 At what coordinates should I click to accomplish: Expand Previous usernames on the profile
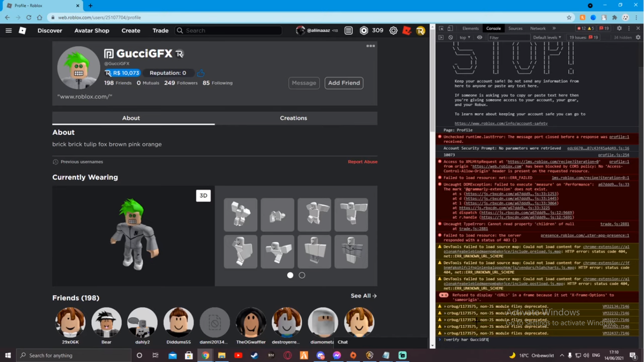click(x=78, y=162)
